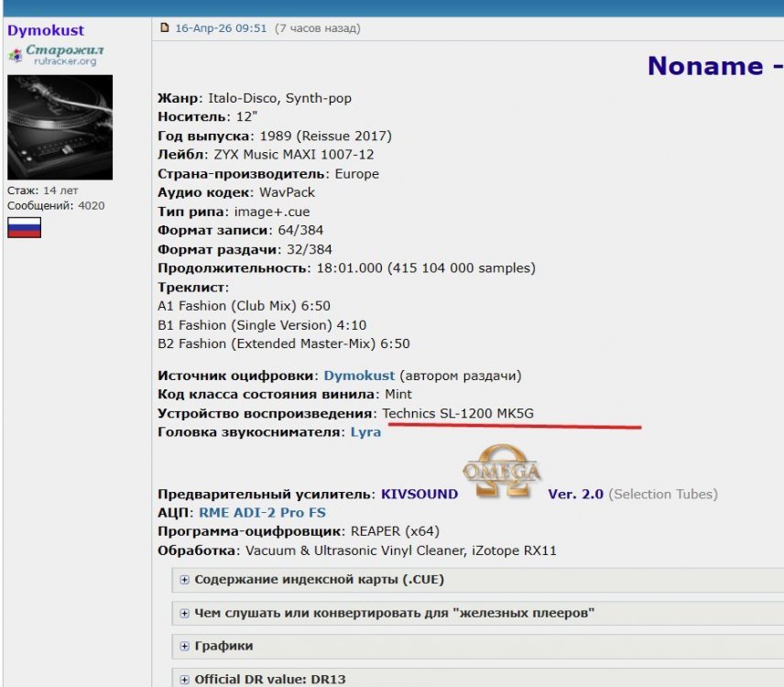This screenshot has width=784, height=687.
Task: Click the Dymokust link next to Источник оцифровки
Action: (x=359, y=376)
